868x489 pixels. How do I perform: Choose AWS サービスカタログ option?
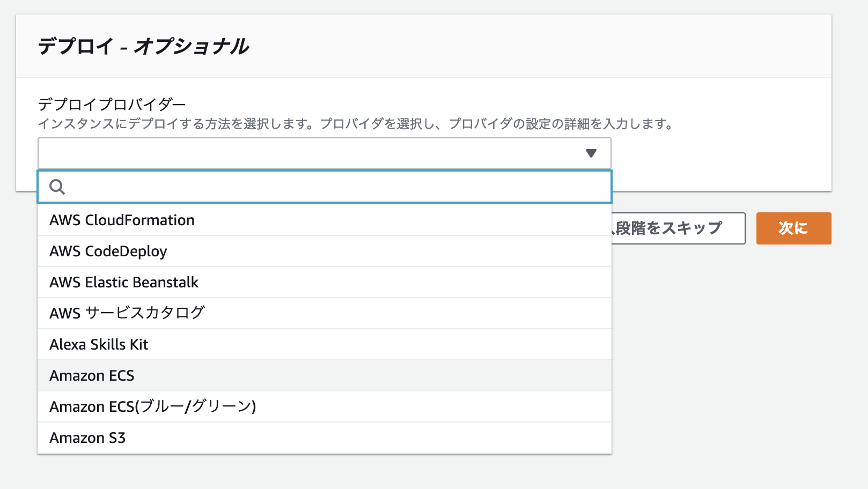click(325, 313)
